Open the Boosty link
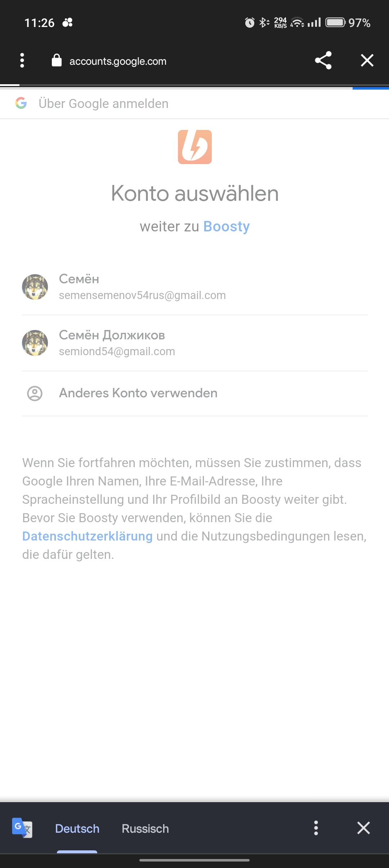 coord(226,227)
